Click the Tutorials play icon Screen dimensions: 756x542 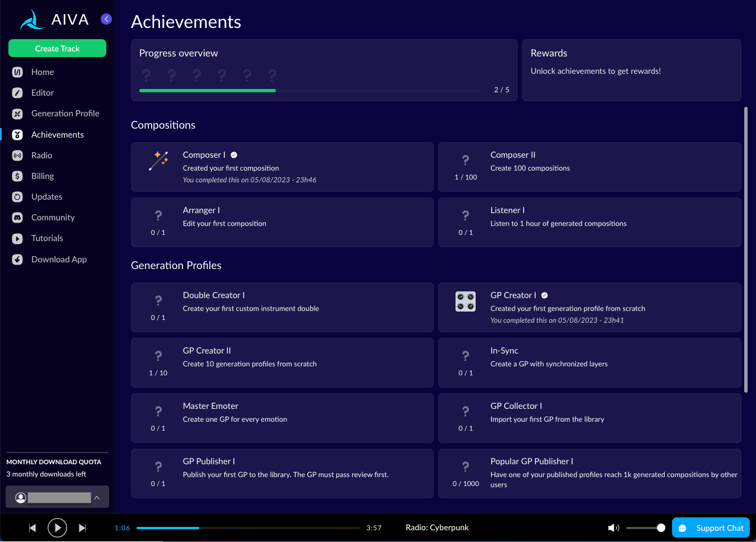click(17, 238)
